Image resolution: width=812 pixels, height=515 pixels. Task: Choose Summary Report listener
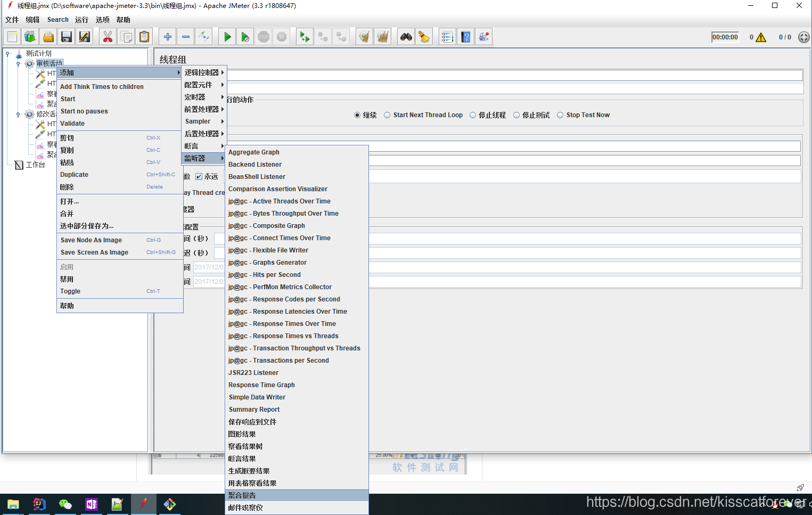(297, 410)
